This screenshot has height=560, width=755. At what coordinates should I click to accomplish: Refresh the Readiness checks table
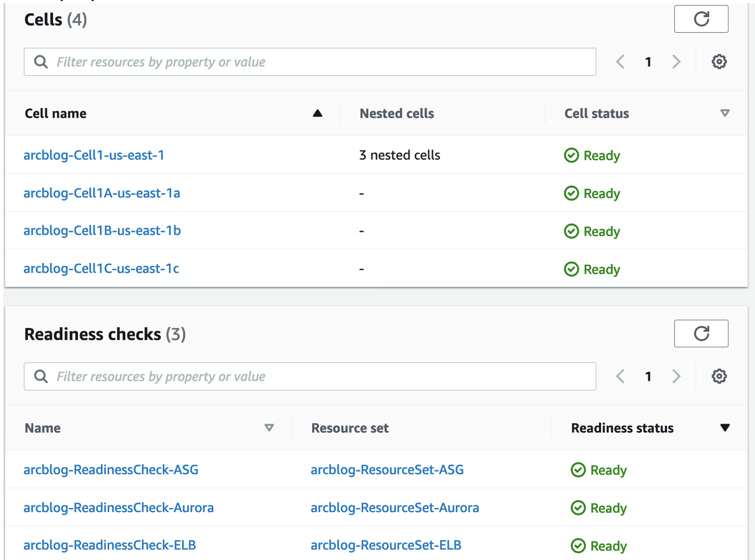tap(701, 334)
